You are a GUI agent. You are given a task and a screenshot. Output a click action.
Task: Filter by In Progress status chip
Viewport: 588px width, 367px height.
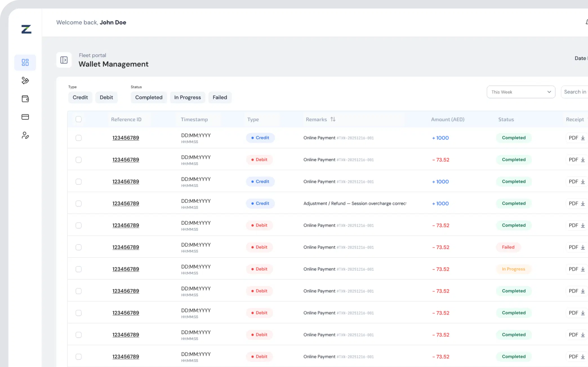[188, 98]
